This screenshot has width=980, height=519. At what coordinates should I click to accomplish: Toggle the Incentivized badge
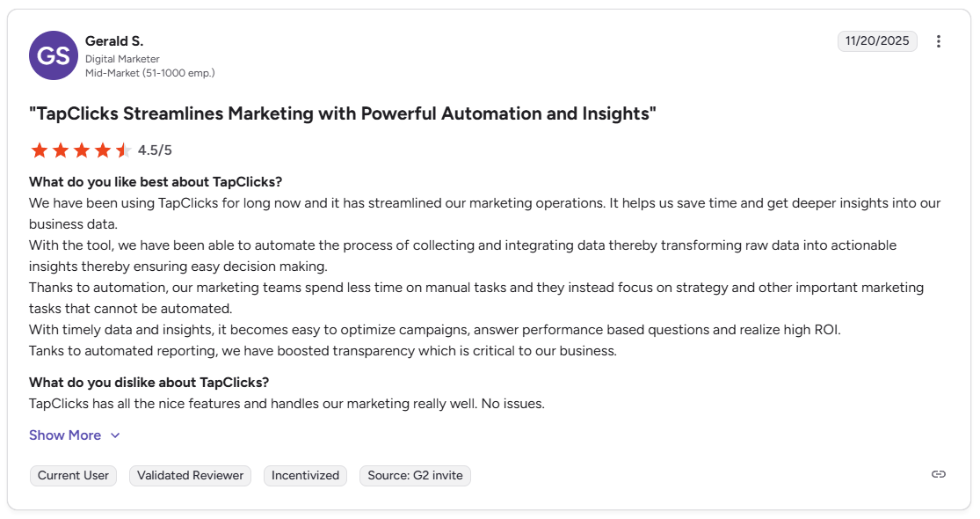click(305, 475)
